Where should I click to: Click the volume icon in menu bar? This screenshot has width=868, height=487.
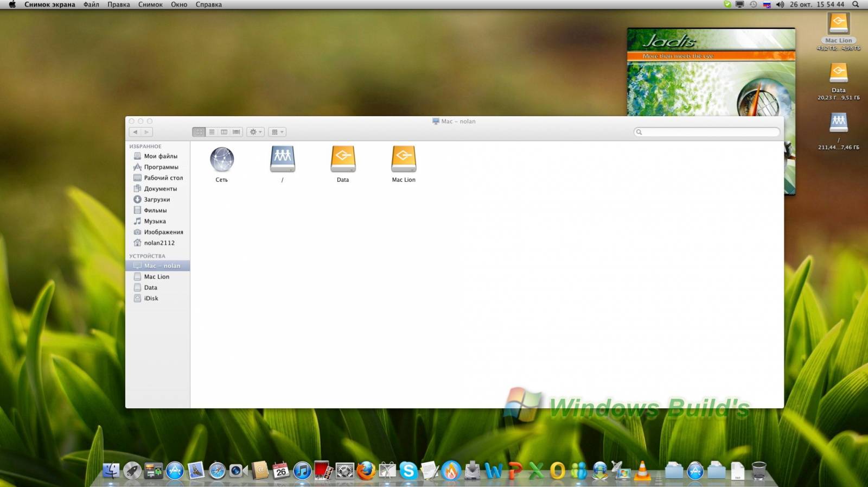click(x=780, y=4)
